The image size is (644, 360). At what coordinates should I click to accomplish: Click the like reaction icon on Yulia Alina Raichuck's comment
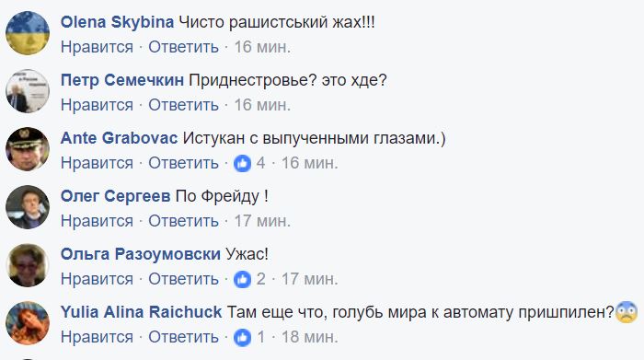[242, 337]
